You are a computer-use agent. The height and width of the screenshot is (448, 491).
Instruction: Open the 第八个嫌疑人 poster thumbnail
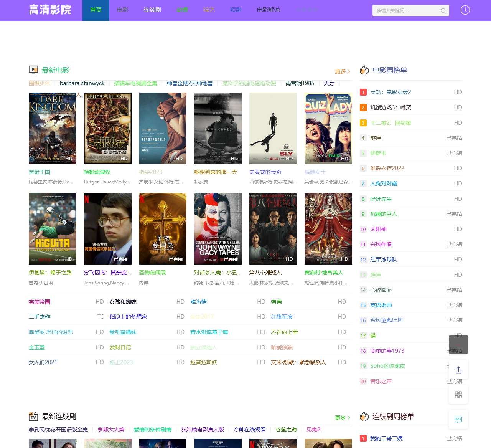[273, 229]
